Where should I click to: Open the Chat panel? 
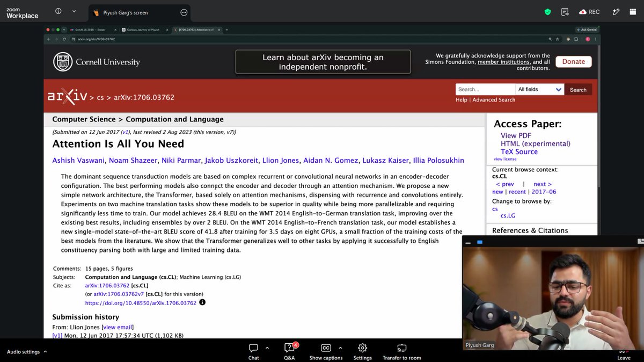(x=254, y=352)
